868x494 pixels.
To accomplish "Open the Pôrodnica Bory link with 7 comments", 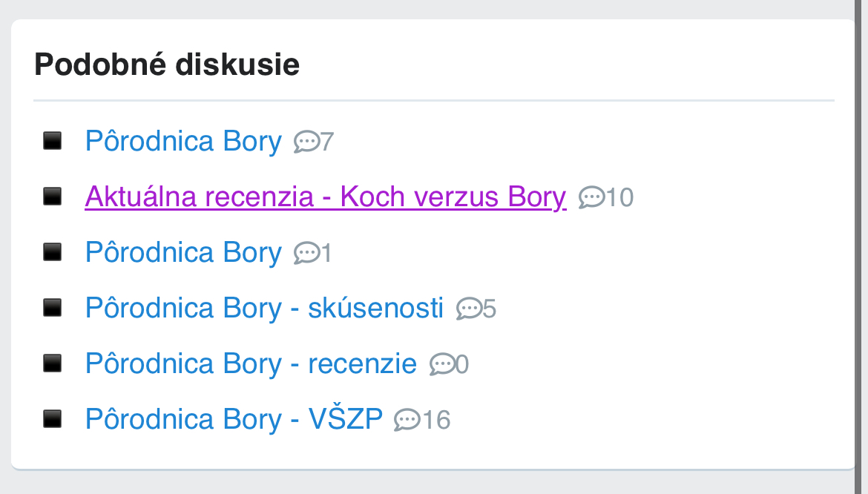I will tap(183, 141).
